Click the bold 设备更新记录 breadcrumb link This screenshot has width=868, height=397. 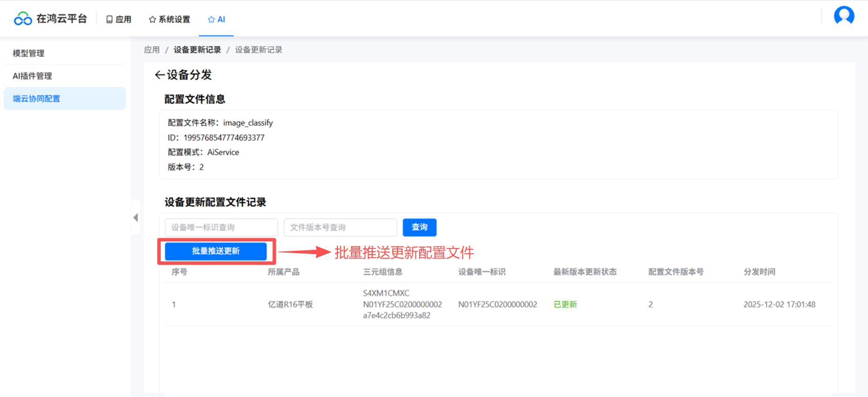tap(197, 50)
